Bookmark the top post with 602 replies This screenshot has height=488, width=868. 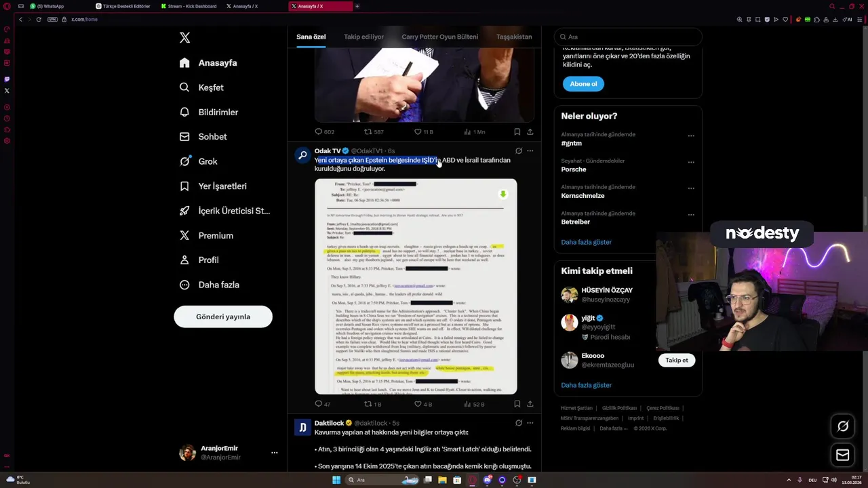(517, 131)
